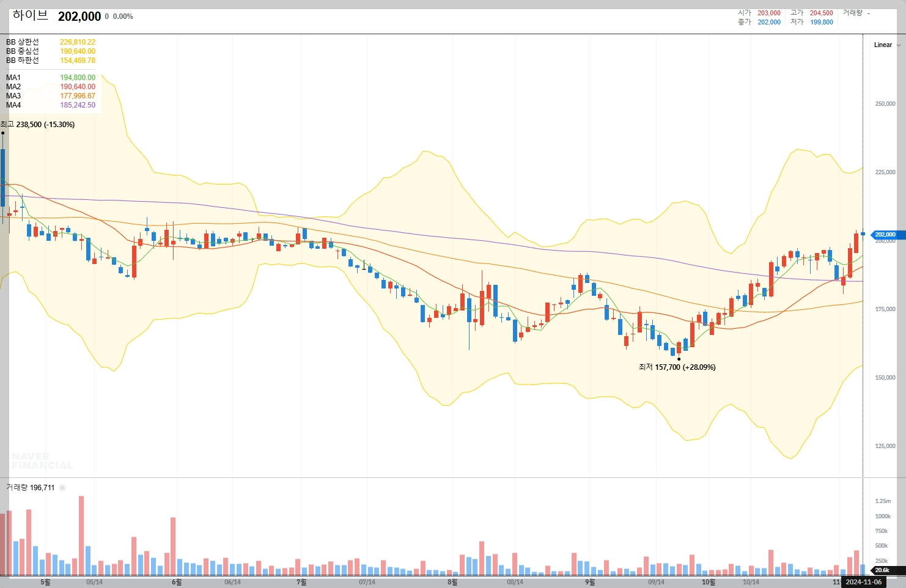Screen dimensions: 906x588
Task: Click the 250,000 price axis label
Action: pyautogui.click(x=885, y=104)
